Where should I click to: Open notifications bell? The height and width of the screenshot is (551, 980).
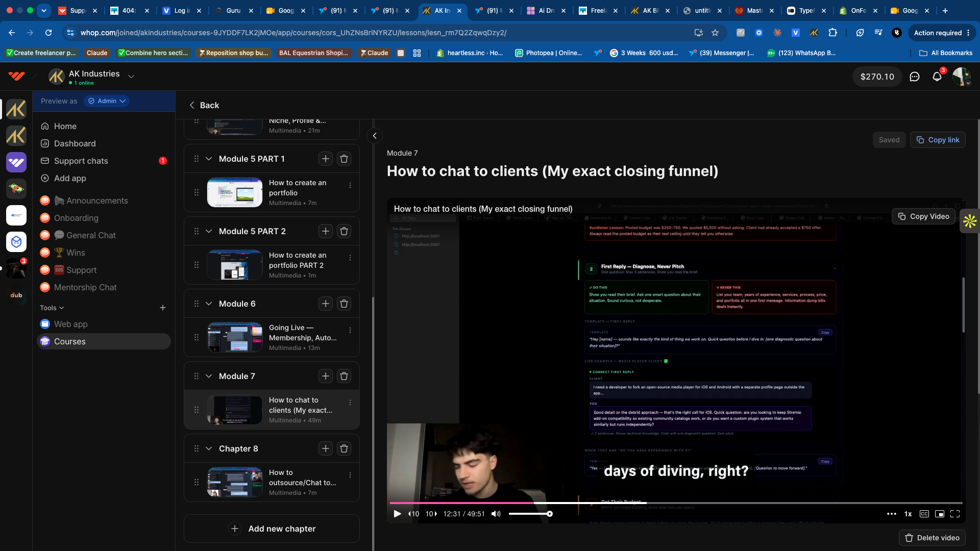tap(937, 77)
